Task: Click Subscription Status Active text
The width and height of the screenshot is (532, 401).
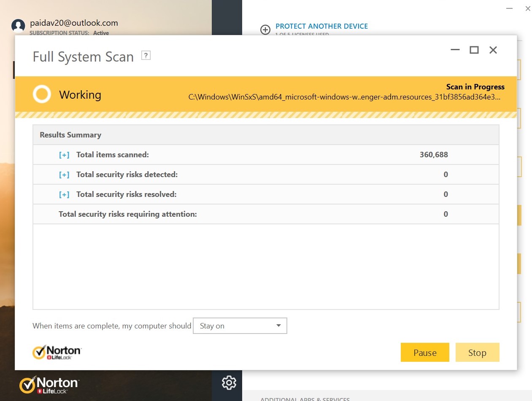Action: click(x=69, y=33)
